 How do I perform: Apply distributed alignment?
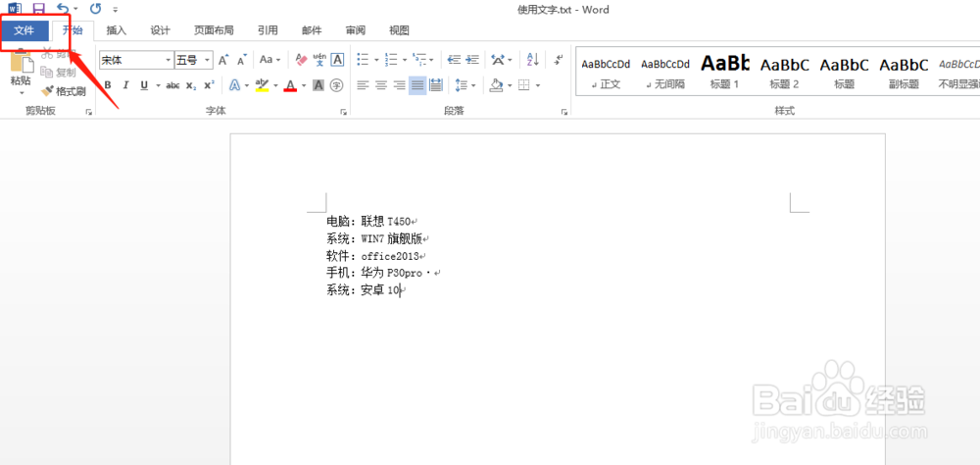pos(436,85)
